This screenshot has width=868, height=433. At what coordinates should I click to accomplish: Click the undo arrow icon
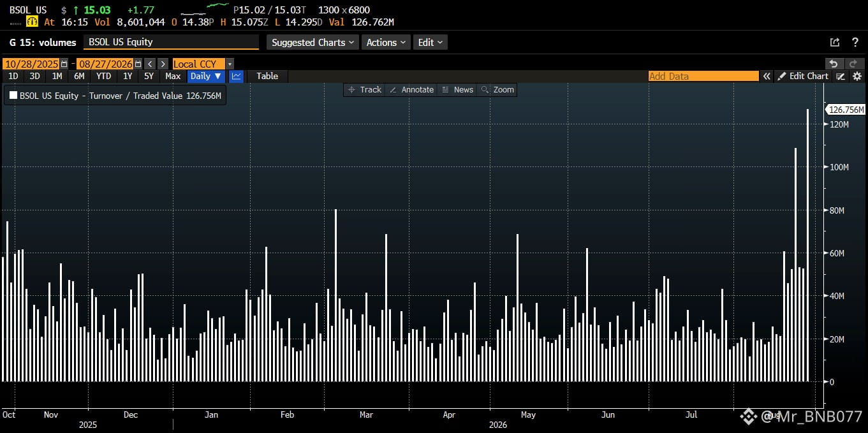(834, 64)
